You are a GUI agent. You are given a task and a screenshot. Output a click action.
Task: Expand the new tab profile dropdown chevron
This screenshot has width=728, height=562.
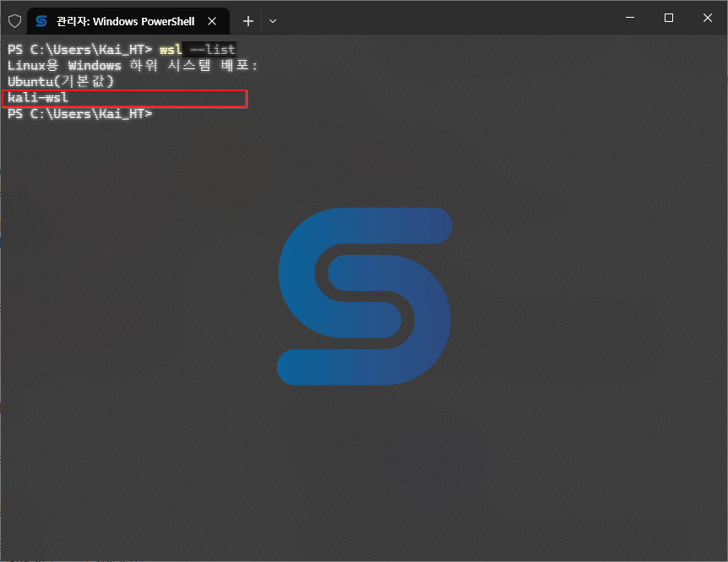click(273, 21)
